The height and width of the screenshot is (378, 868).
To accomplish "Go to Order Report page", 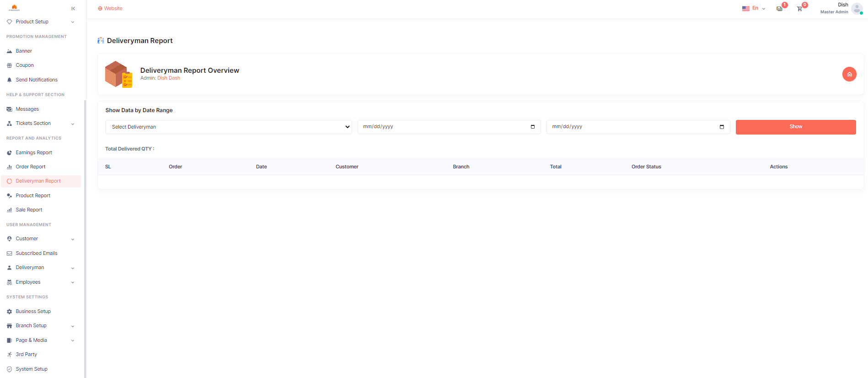I will point(31,167).
